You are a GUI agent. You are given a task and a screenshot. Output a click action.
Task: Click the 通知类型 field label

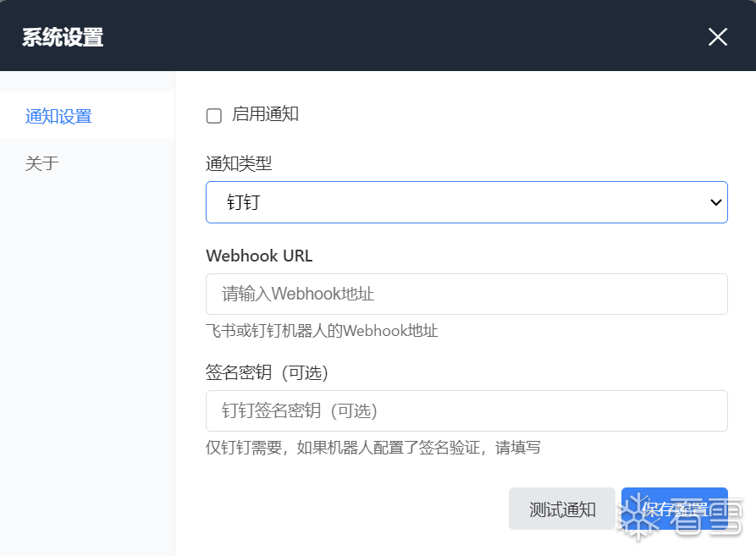(239, 163)
